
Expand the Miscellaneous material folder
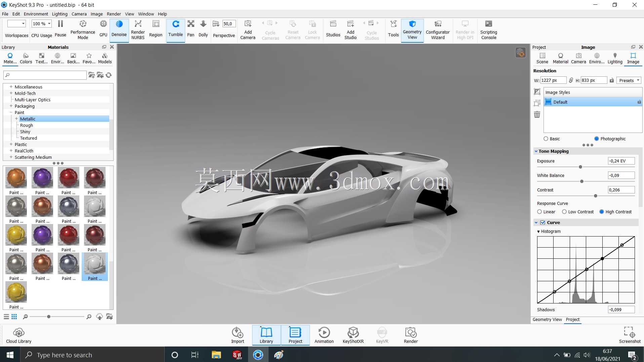coord(11,87)
